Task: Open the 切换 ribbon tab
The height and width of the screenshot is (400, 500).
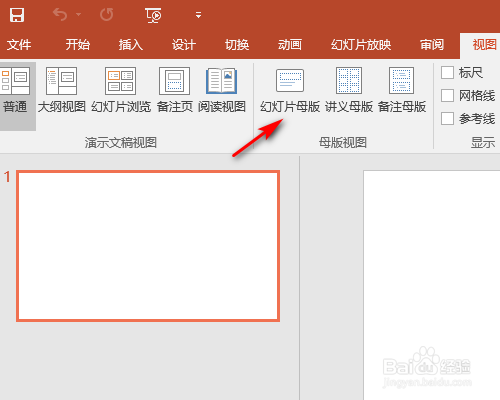Action: pos(237,44)
